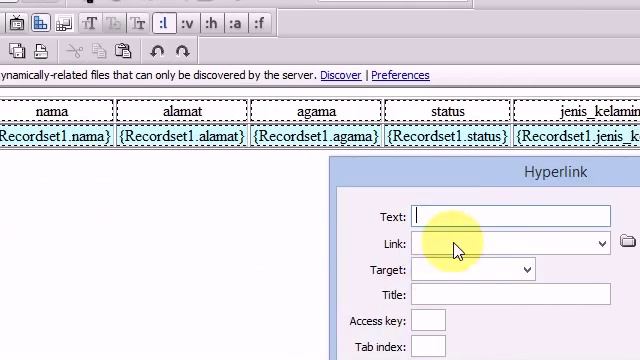
Task: Click the Redo arrow icon
Action: tap(182, 51)
